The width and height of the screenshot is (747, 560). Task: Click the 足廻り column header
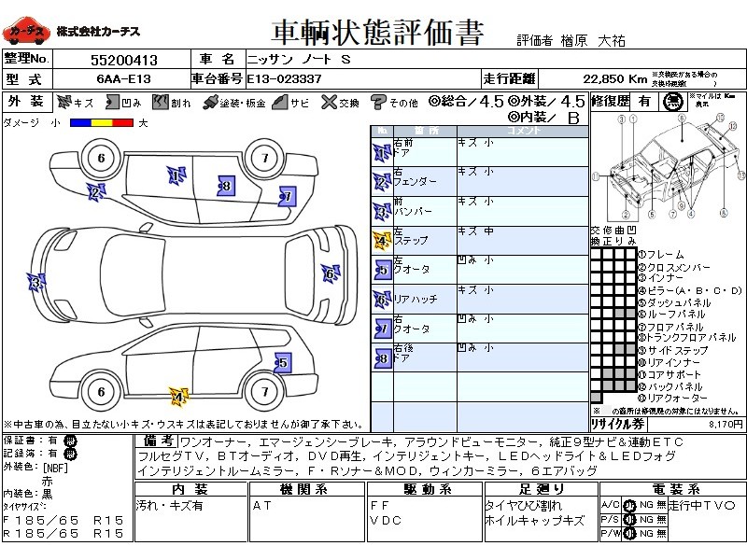pos(542,489)
